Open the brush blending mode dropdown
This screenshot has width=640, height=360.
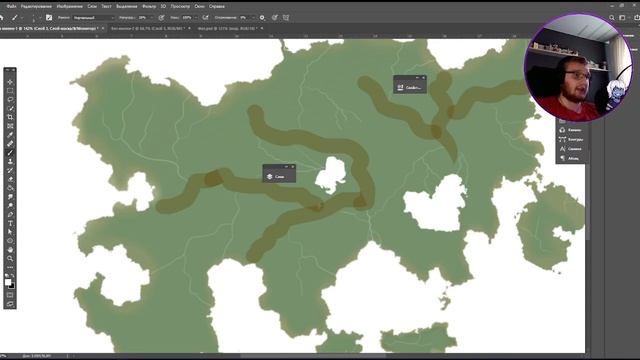tap(94, 18)
